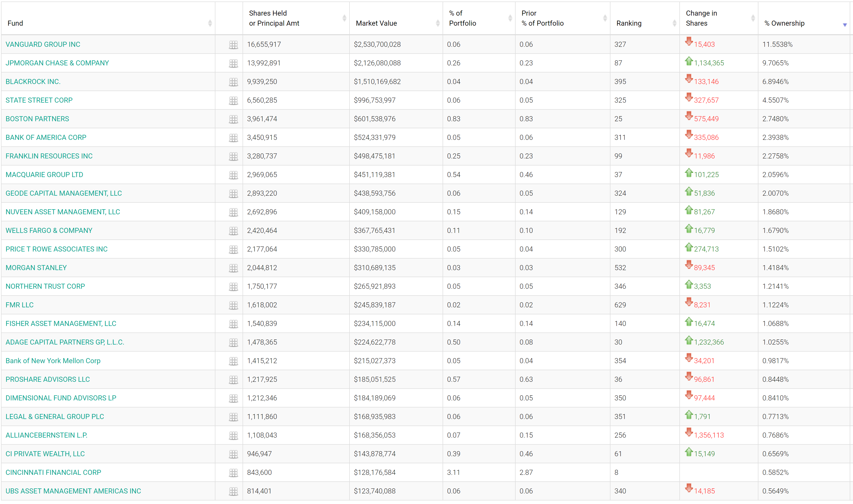Open BOSTON PARTNERS fund link
The image size is (853, 504).
click(37, 119)
